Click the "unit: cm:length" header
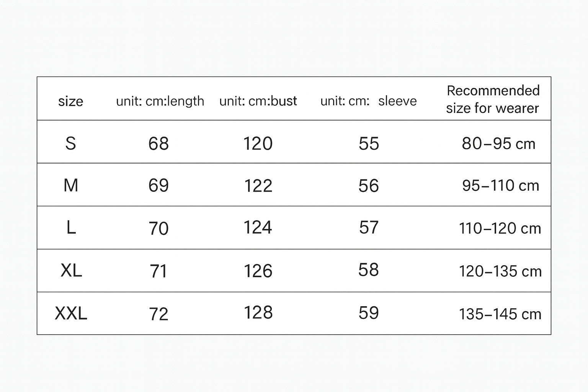 160,101
